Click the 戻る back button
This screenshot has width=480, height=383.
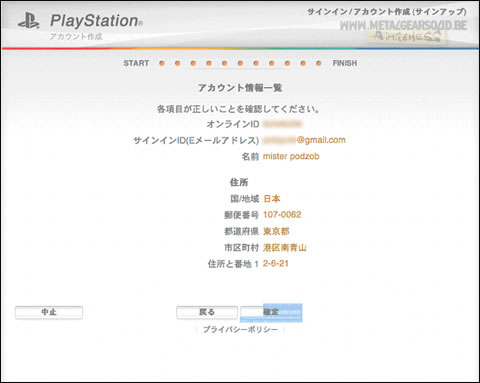207,312
